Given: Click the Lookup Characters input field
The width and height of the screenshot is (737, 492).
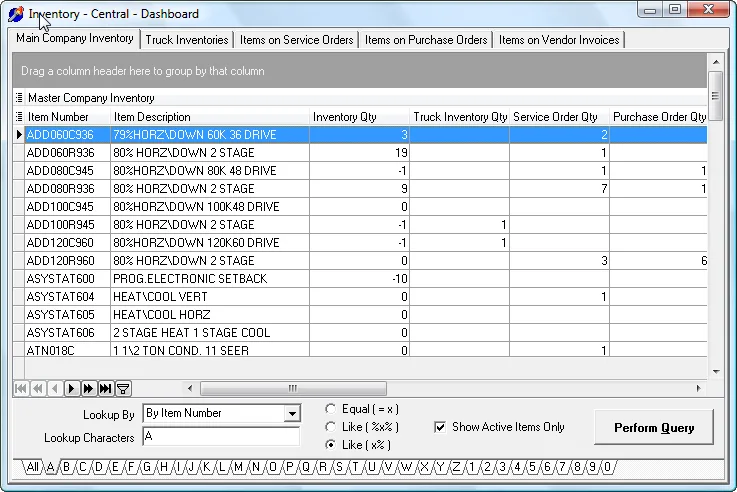Looking at the screenshot, I should pyautogui.click(x=221, y=437).
